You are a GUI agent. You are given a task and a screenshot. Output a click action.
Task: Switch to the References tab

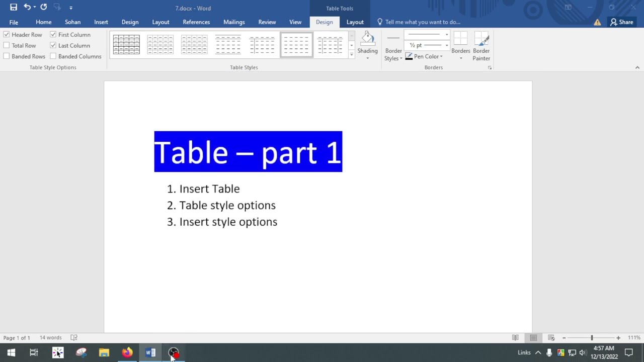196,22
